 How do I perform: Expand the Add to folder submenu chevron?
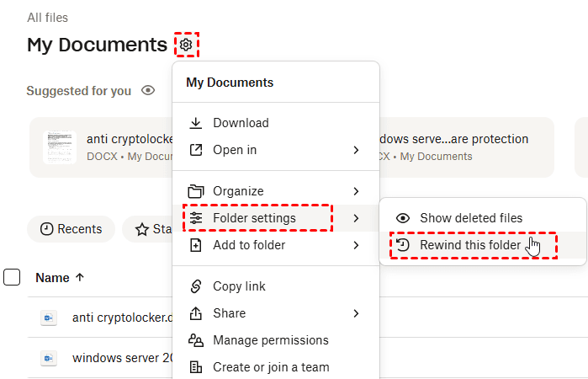(356, 245)
